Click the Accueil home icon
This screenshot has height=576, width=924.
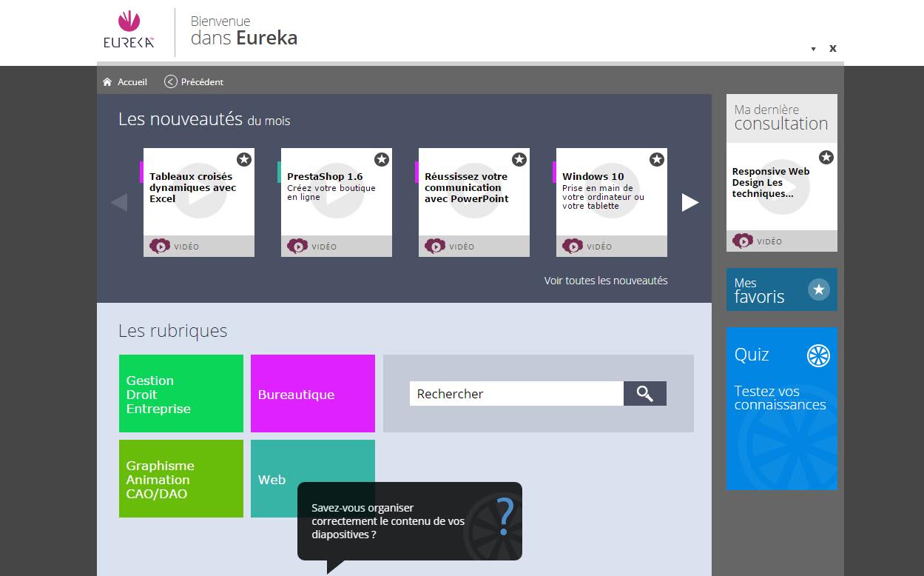tap(107, 82)
